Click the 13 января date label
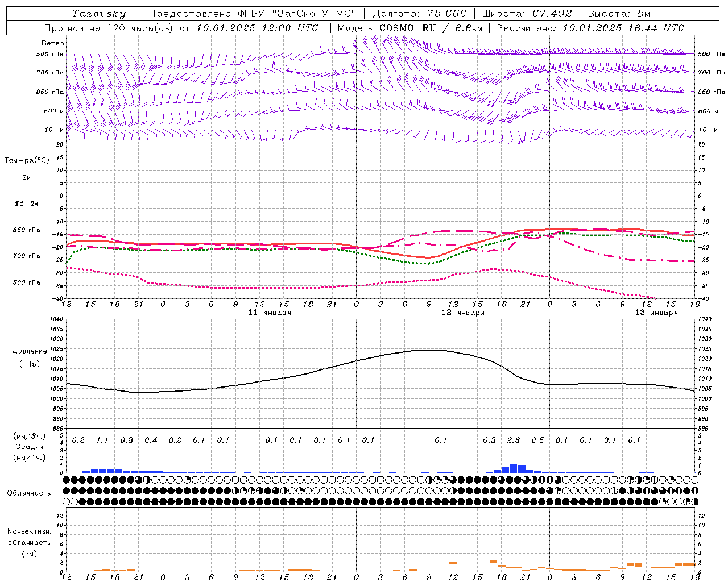The height and width of the screenshot is (582, 728). tap(656, 313)
